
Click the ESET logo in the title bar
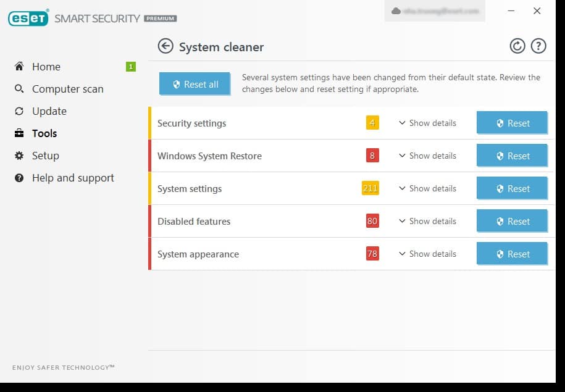point(28,19)
